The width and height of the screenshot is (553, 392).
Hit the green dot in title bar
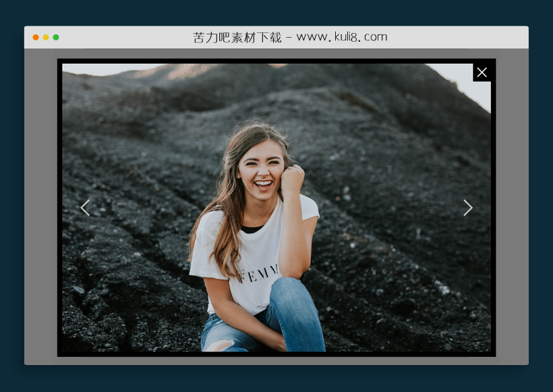[x=56, y=37]
